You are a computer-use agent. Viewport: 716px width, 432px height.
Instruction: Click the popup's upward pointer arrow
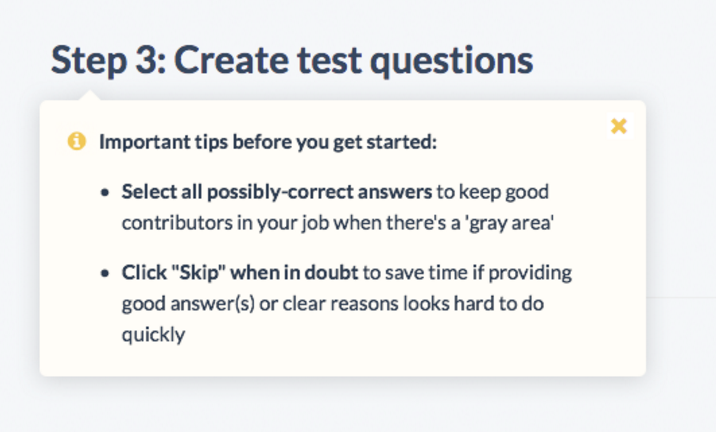coord(90,95)
